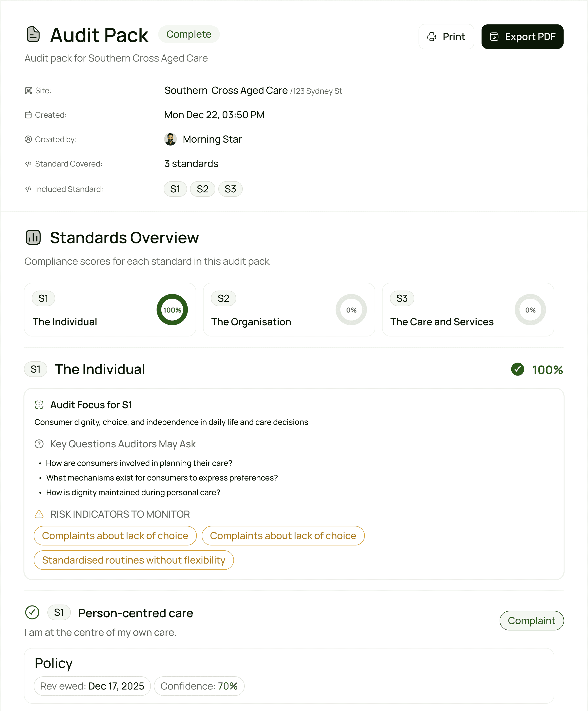Screen dimensions: 588x711
Task: Click Morning Star's avatar thumbnail
Action: pyautogui.click(x=171, y=139)
